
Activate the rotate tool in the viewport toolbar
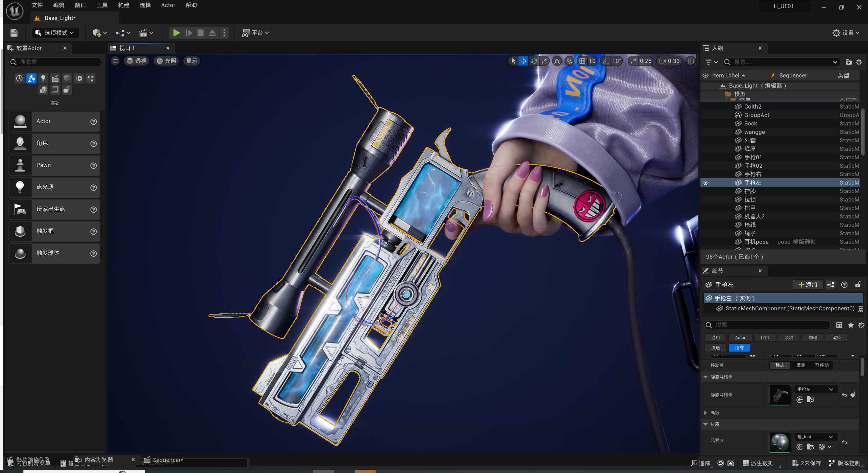tap(534, 61)
